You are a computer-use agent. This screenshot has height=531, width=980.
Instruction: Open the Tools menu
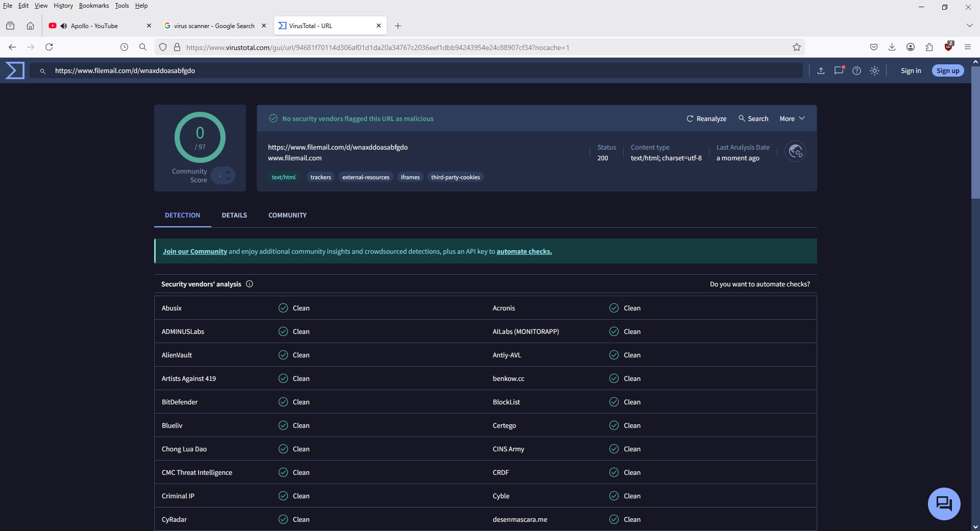point(122,6)
